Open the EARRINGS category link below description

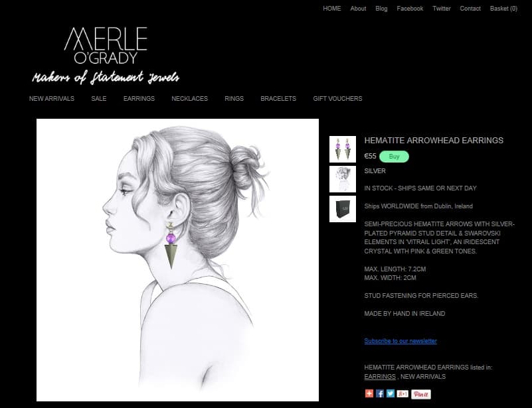click(x=380, y=376)
